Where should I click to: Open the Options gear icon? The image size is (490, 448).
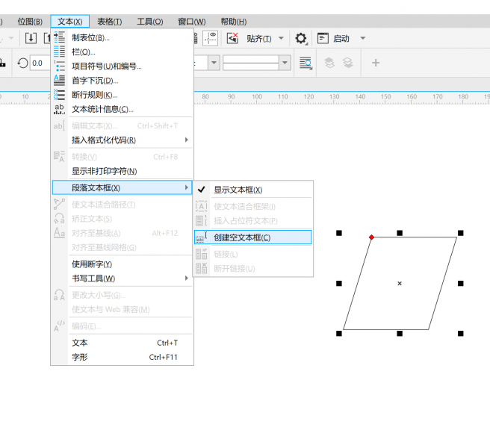[301, 38]
